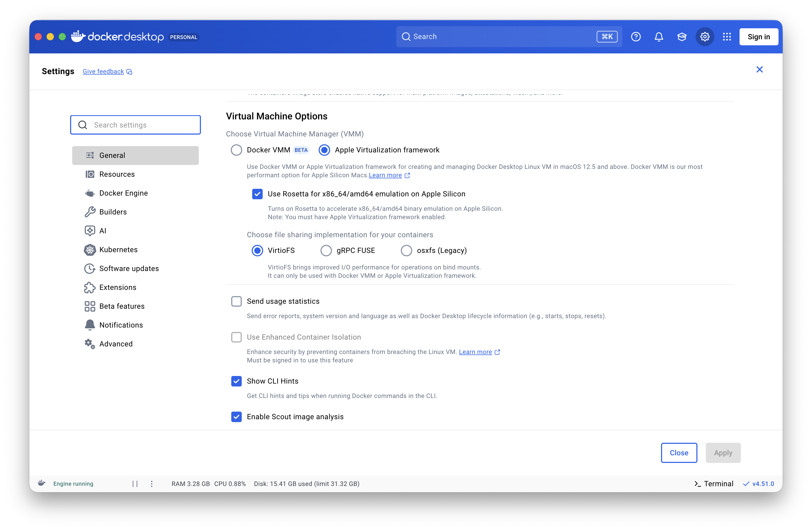This screenshot has height=531, width=812.
Task: Click the Advanced gears icon
Action: (x=90, y=344)
